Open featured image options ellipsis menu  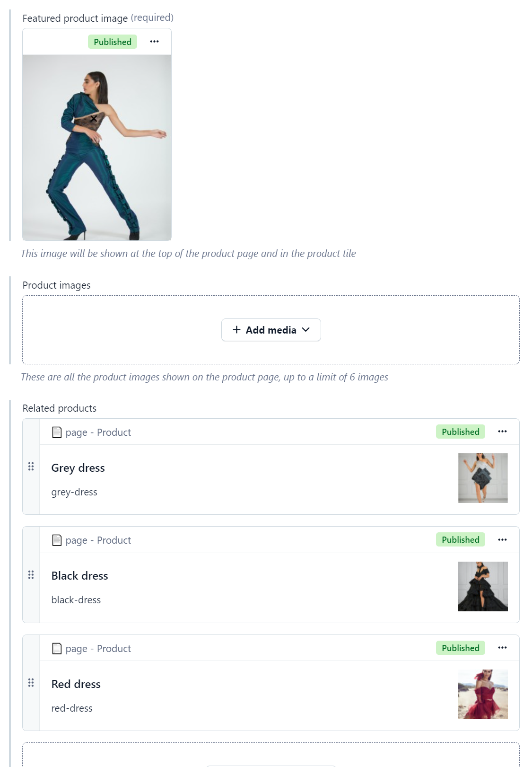tap(154, 42)
